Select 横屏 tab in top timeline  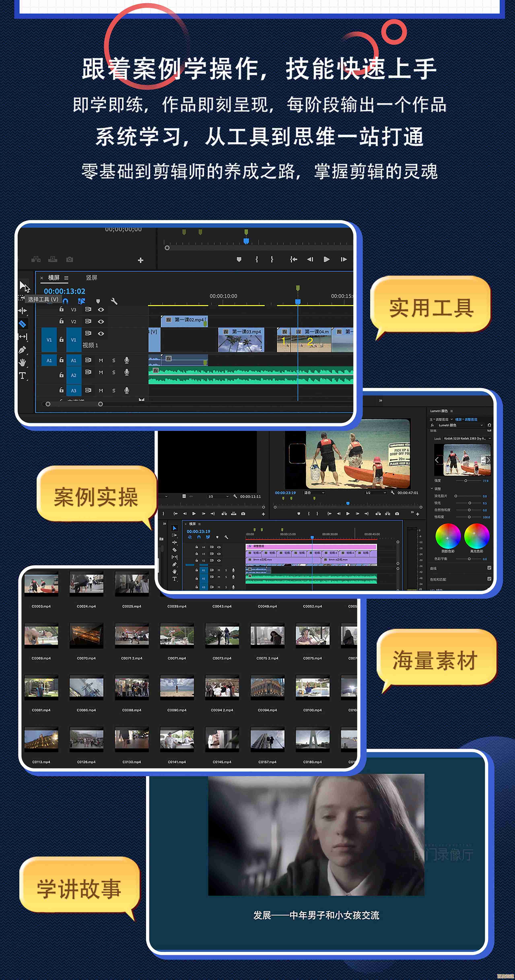(x=54, y=278)
